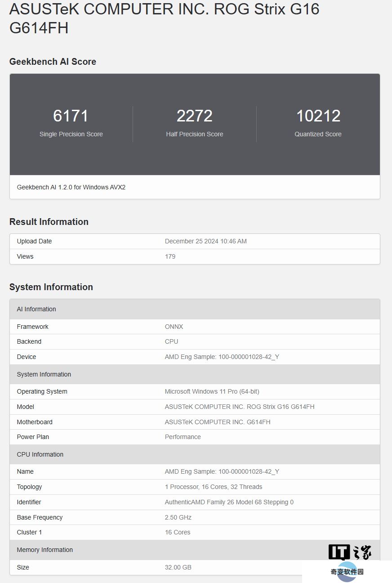The width and height of the screenshot is (392, 583).
Task: Click the CPU Information table header
Action: 195,454
